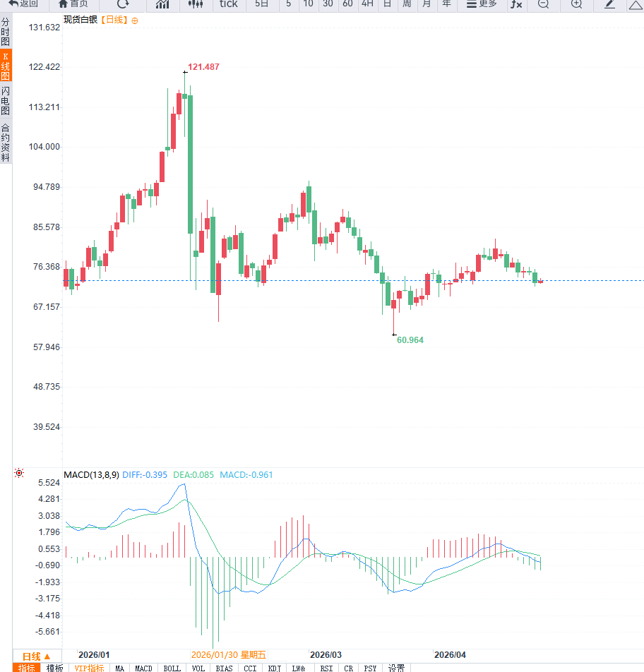The height and width of the screenshot is (672, 644).
Task: Zoom in the chart with plus magnifier
Action: click(x=576, y=4)
